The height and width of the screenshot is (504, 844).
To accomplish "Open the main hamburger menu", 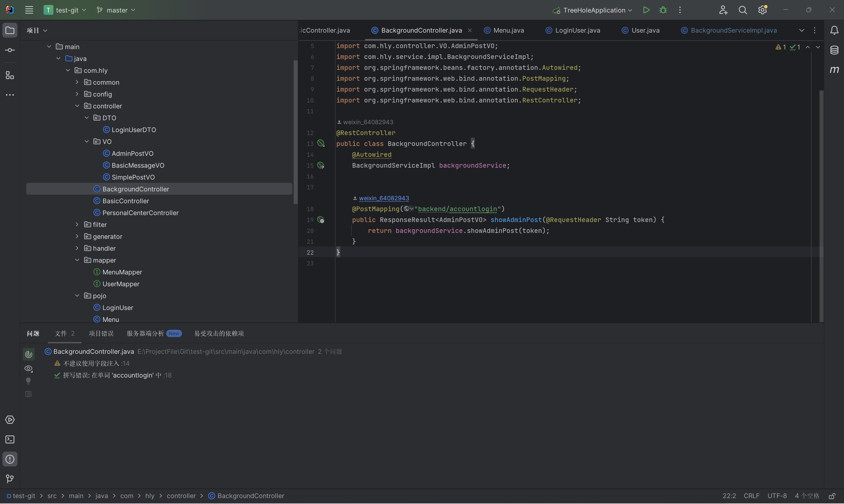I will (29, 10).
